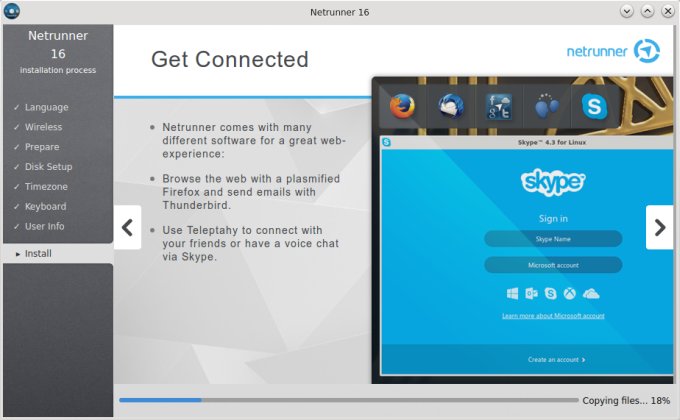The height and width of the screenshot is (420, 680).
Task: Click the Thunderbird mail icon in the slideshow
Action: (451, 106)
